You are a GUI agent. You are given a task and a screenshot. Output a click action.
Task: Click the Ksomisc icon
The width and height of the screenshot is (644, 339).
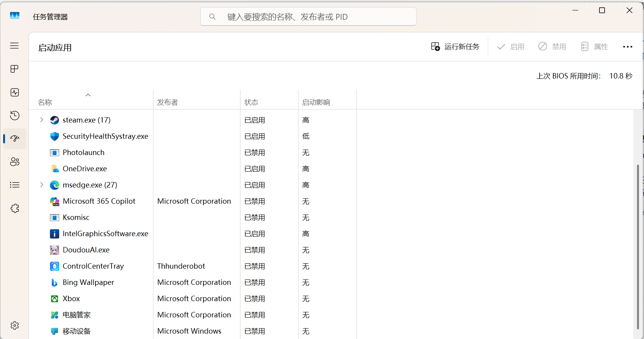(55, 218)
